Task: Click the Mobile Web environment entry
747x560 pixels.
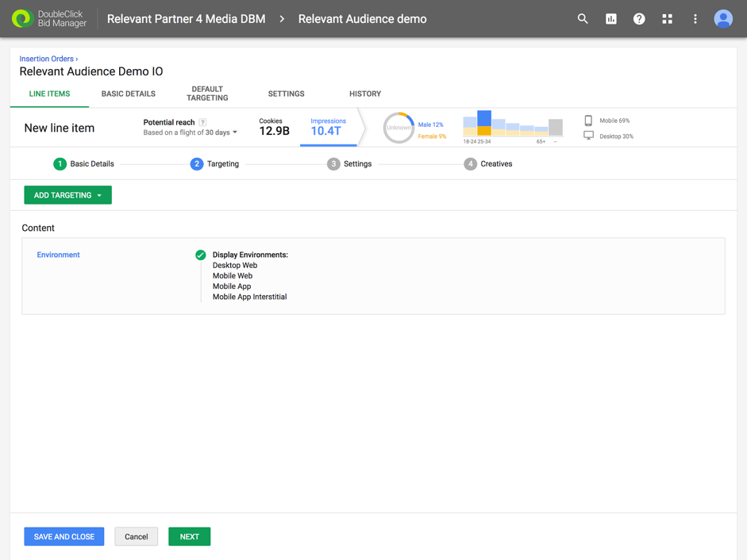Action: pyautogui.click(x=233, y=276)
